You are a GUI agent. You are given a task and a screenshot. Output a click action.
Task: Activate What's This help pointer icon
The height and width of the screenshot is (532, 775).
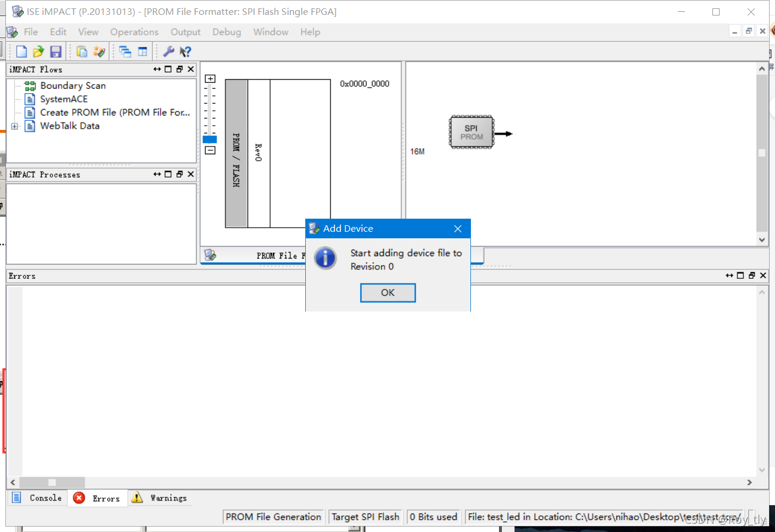[x=185, y=52]
